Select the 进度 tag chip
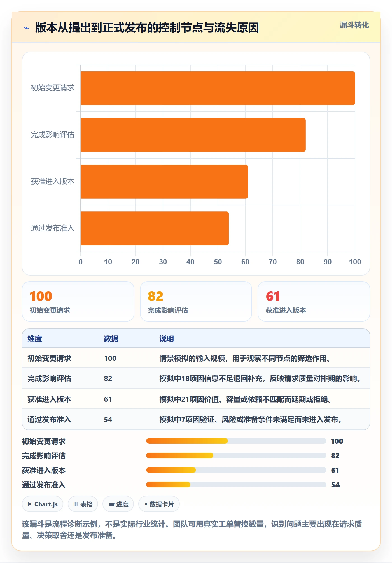The image size is (392, 563). click(118, 504)
